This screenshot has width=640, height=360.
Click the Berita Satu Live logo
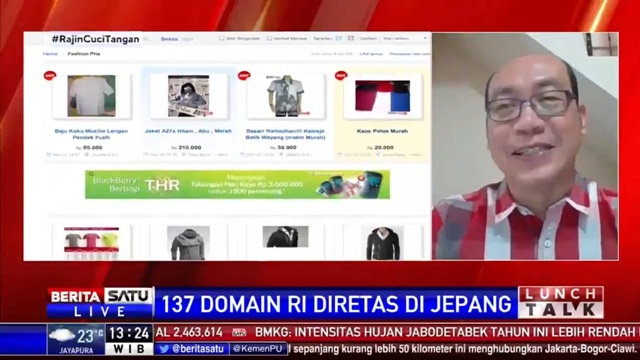coord(100,303)
